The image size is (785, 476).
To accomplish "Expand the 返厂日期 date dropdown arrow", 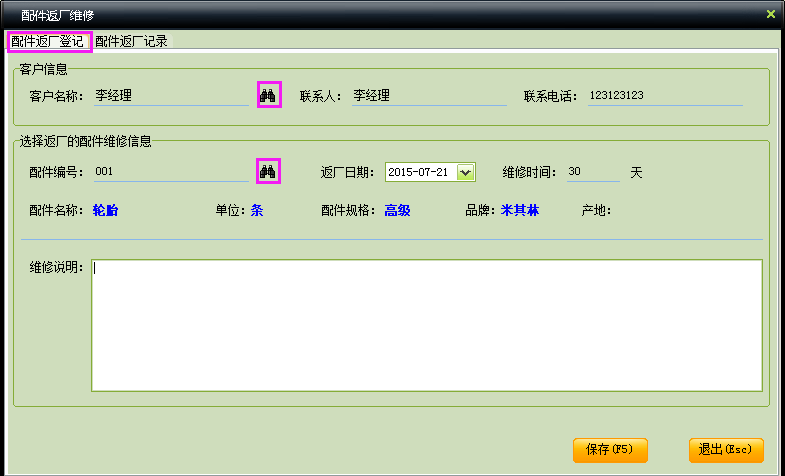I will click(x=466, y=173).
